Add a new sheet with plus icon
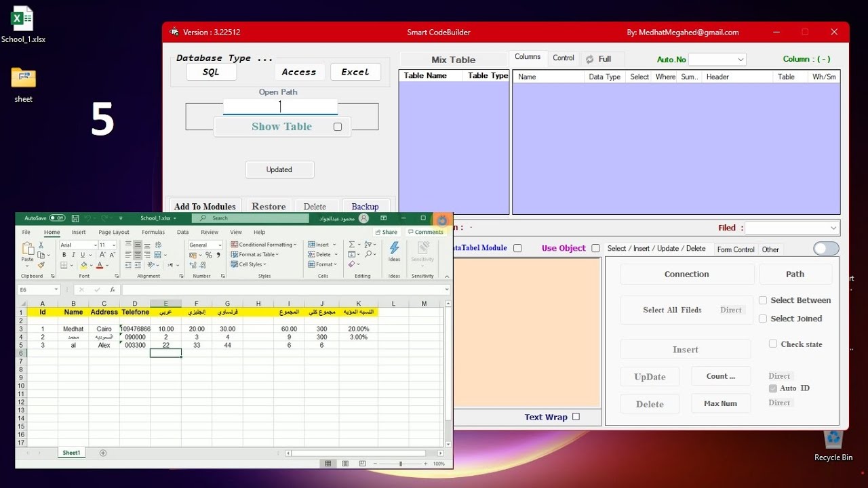The image size is (868, 488). point(103,453)
